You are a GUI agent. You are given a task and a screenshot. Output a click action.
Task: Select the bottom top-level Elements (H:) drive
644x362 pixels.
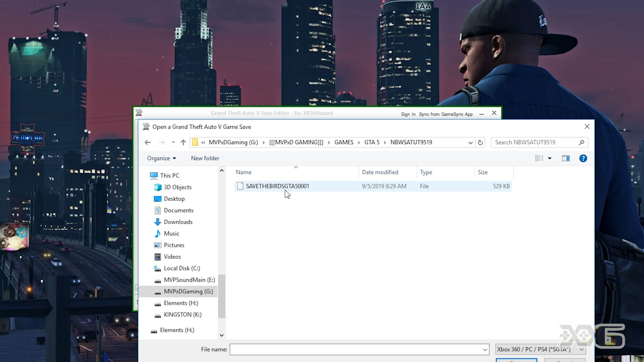(x=177, y=330)
